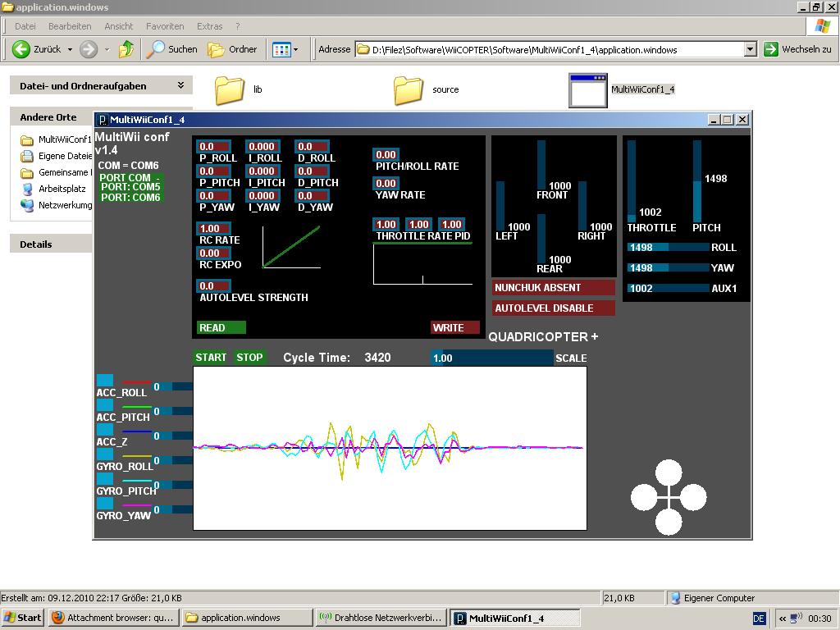Viewport: 840px width, 630px height.
Task: Open the Favoriten menu
Action: coord(165,26)
